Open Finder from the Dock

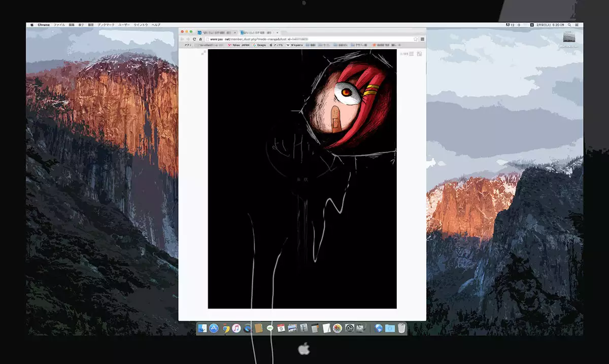click(x=202, y=329)
